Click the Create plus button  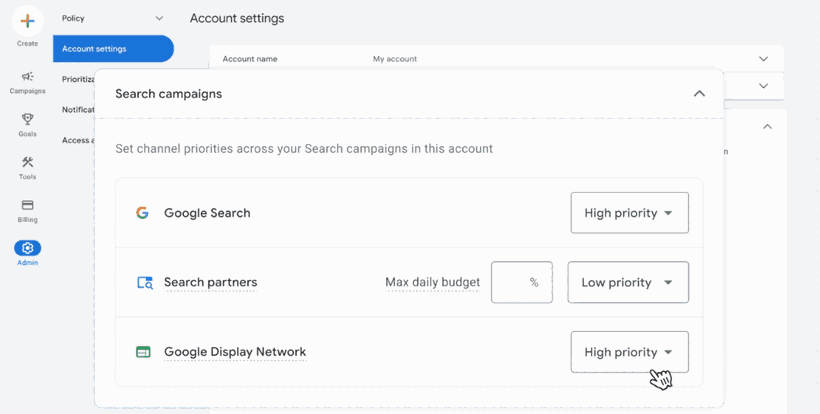[27, 21]
